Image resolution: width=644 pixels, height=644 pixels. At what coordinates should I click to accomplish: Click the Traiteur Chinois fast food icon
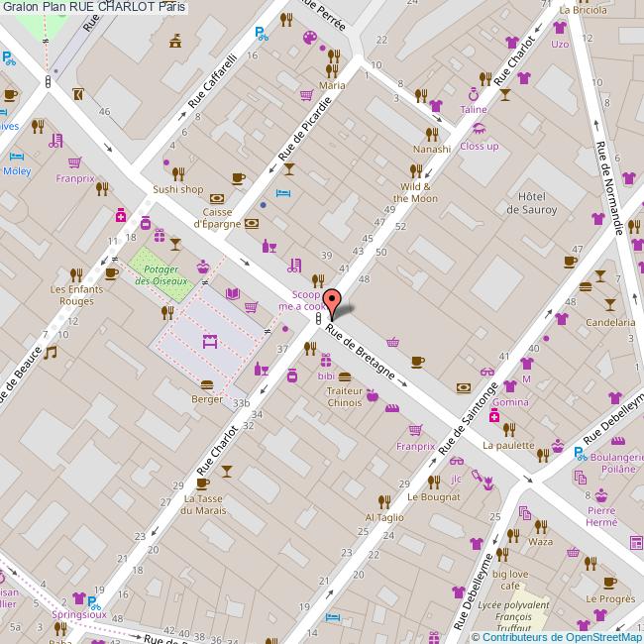pos(345,376)
